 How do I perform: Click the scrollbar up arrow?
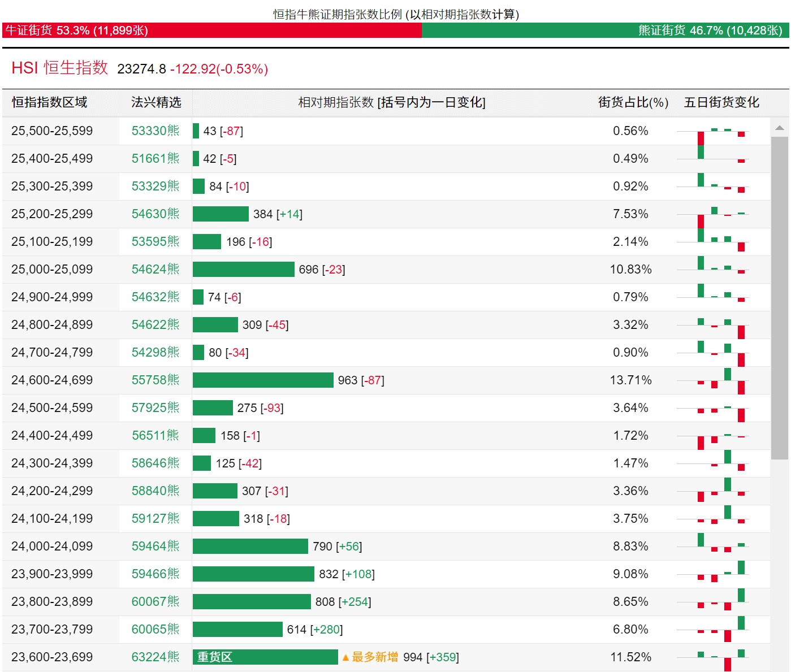(x=780, y=128)
